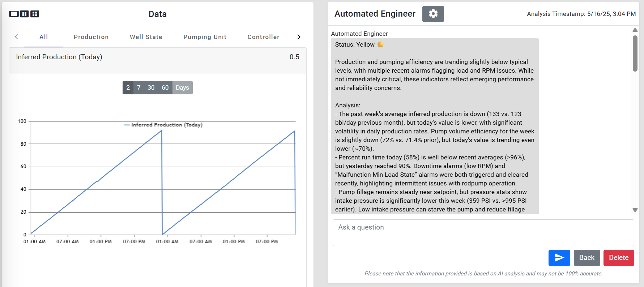Set chart range to 30 days
The width and height of the screenshot is (644, 287).
151,87
